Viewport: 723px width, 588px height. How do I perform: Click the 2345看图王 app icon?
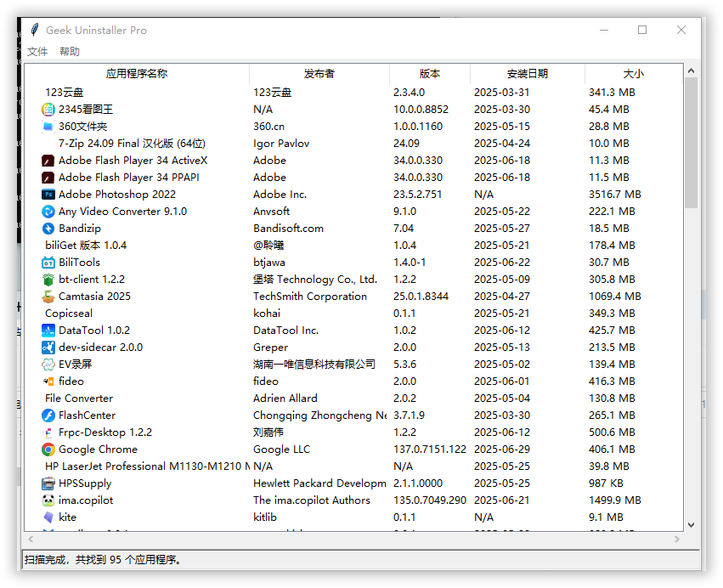click(x=48, y=110)
